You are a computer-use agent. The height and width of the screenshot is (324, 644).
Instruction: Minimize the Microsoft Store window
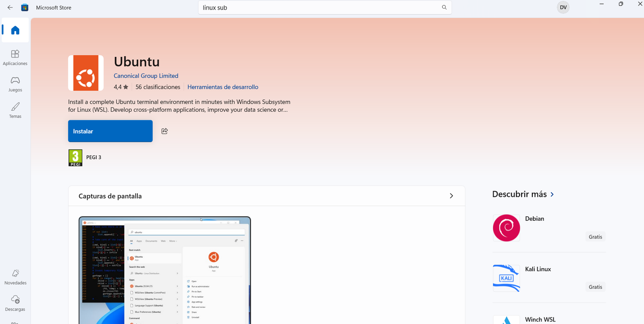(602, 4)
